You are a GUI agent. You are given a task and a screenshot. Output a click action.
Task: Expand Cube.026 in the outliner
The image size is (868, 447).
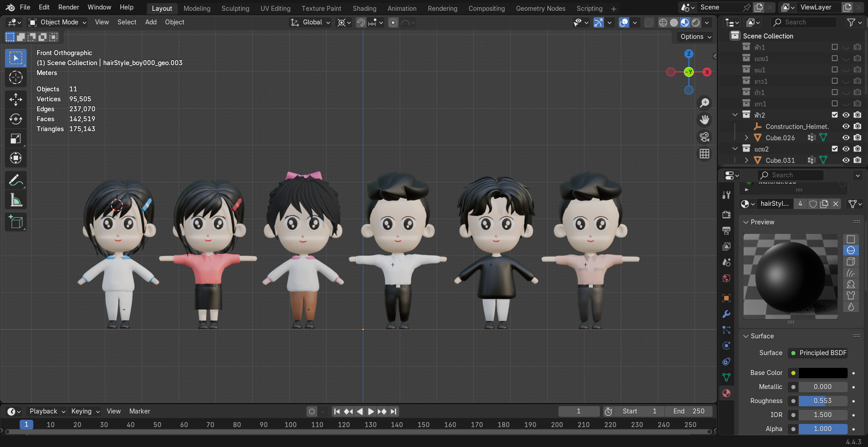(x=746, y=138)
